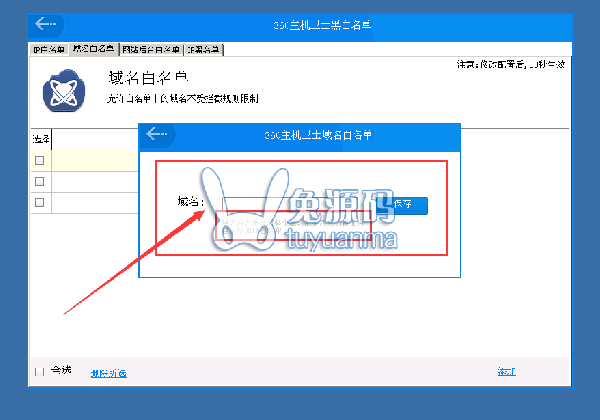Click the 域名白名单 page heading text

click(x=148, y=78)
